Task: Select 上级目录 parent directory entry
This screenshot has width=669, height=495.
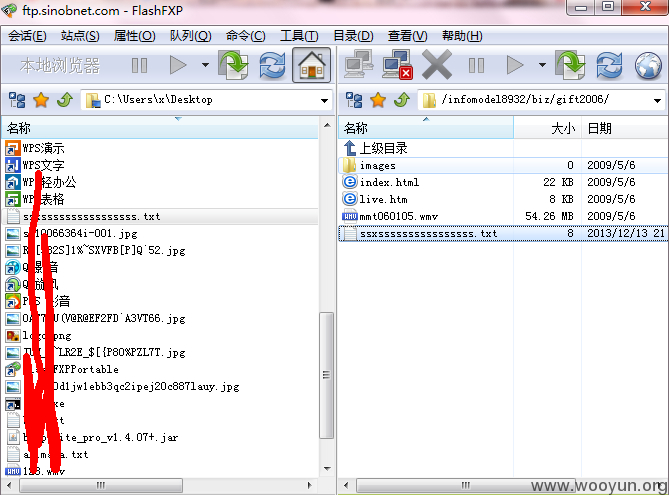Action: [375, 148]
